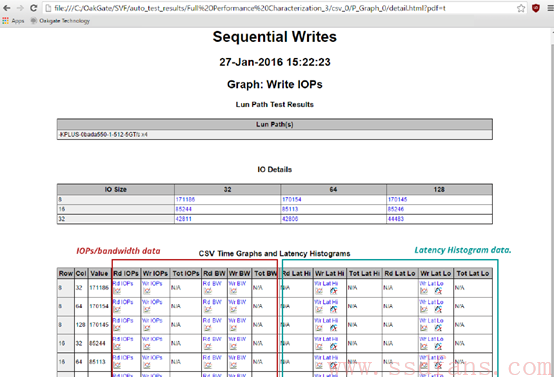Click Wr BW graph icon in row 170154
Image resolution: width=554 pixels, height=377 pixels.
pos(233,309)
